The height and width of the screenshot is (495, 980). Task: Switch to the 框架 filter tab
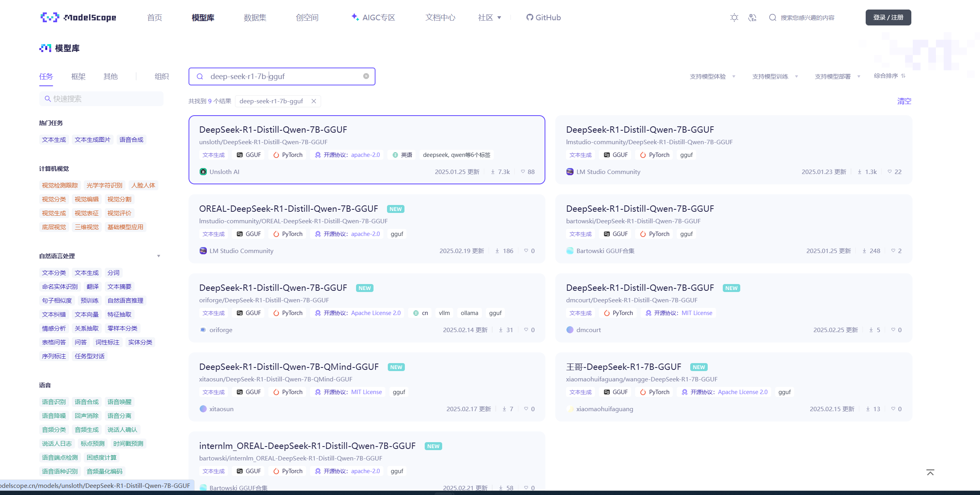(78, 76)
